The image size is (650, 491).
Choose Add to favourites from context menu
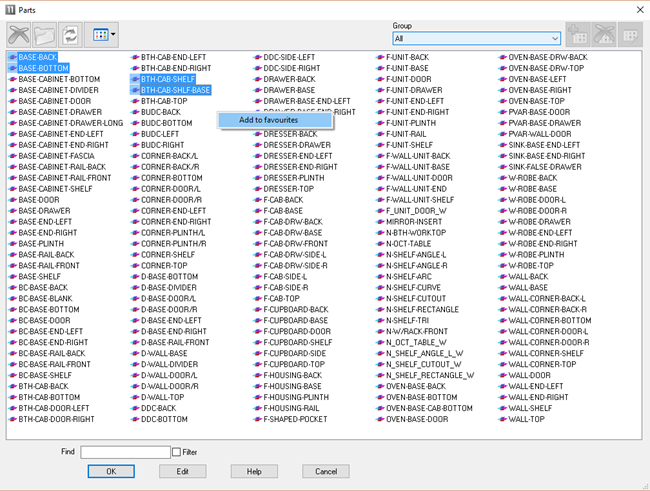[x=268, y=120]
